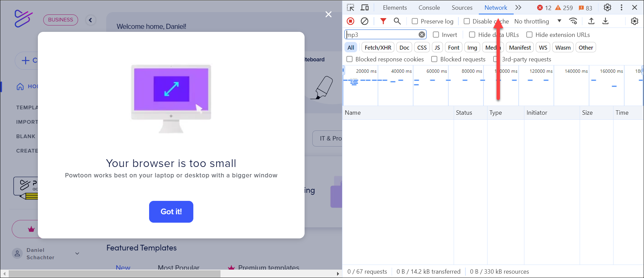Close the DevTools panel
Screen dimensions: 644x278
635,7
